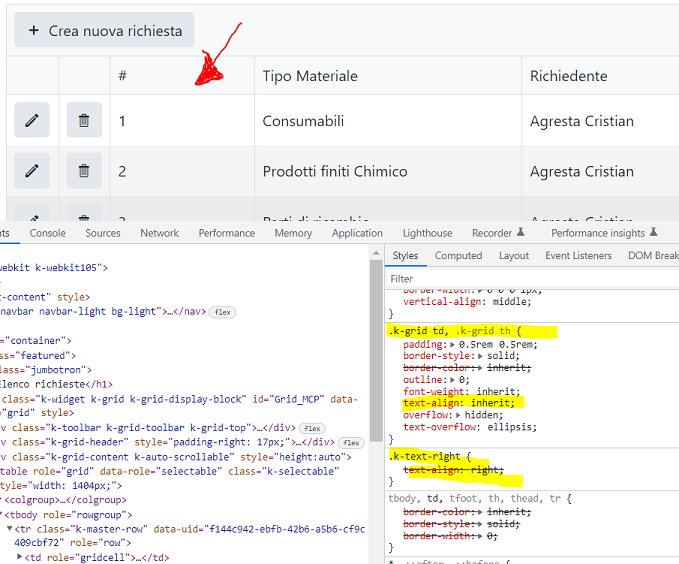The height and width of the screenshot is (564, 679).
Task: Open the Event Listeners tab
Action: [578, 256]
